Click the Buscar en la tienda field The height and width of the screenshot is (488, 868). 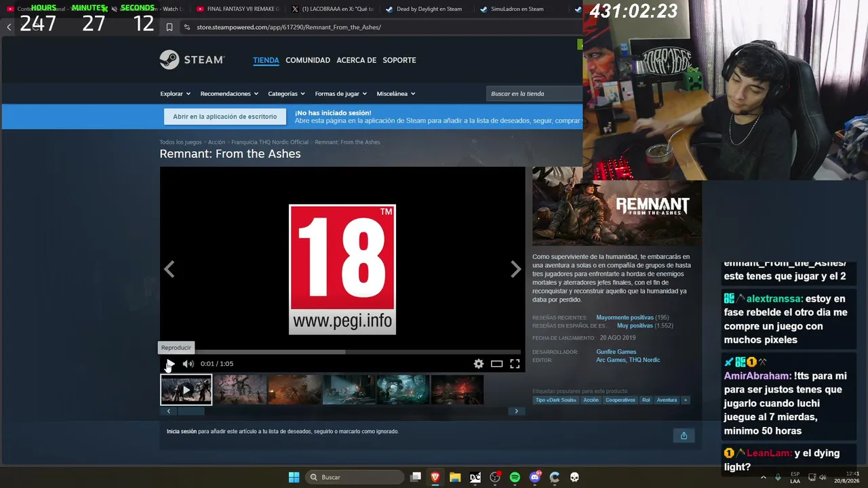point(534,94)
